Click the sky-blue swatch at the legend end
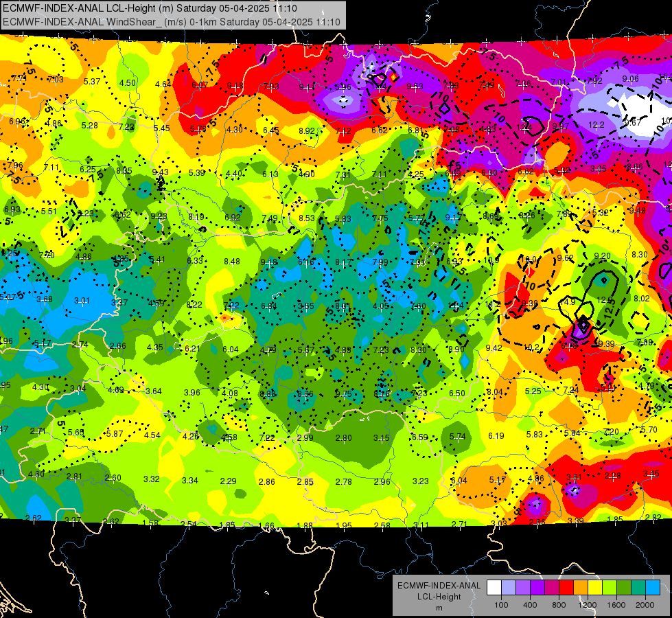Screen dimensions: 672x618 (653, 588)
